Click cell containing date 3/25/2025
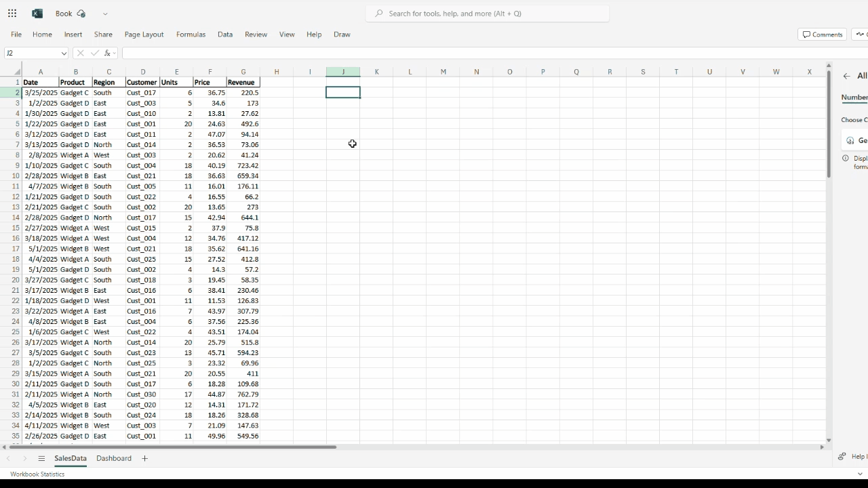Screen dimensions: 868x488 click(40, 93)
